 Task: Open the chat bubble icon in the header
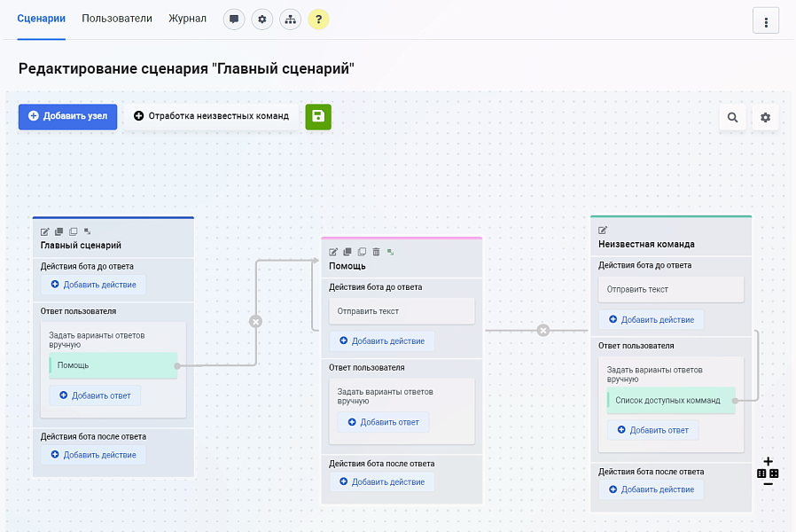(x=233, y=19)
